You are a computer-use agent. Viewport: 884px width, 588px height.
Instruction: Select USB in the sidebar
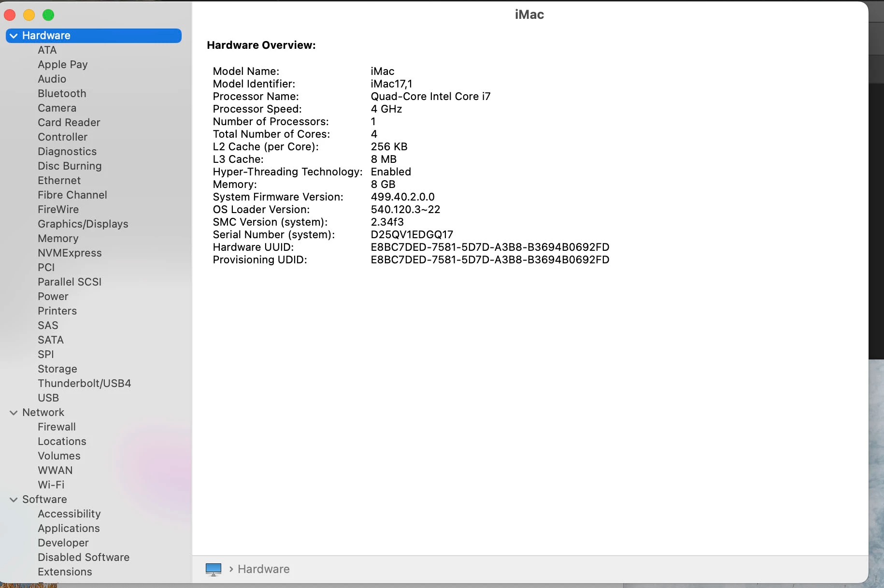[48, 398]
